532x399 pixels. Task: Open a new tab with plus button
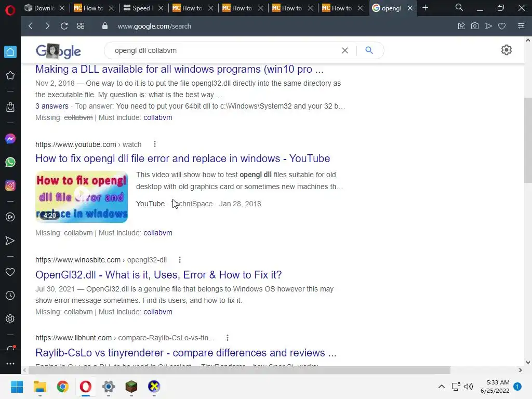point(425,7)
